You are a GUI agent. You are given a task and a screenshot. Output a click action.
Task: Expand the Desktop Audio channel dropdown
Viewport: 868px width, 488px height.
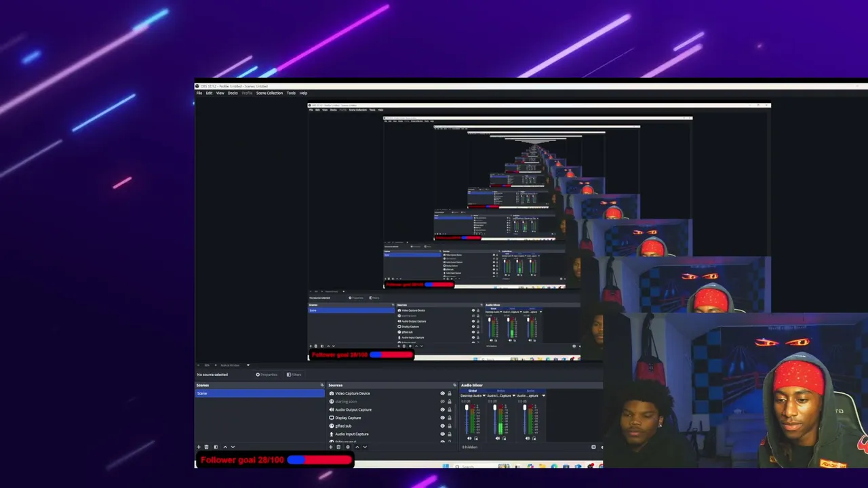(484, 396)
